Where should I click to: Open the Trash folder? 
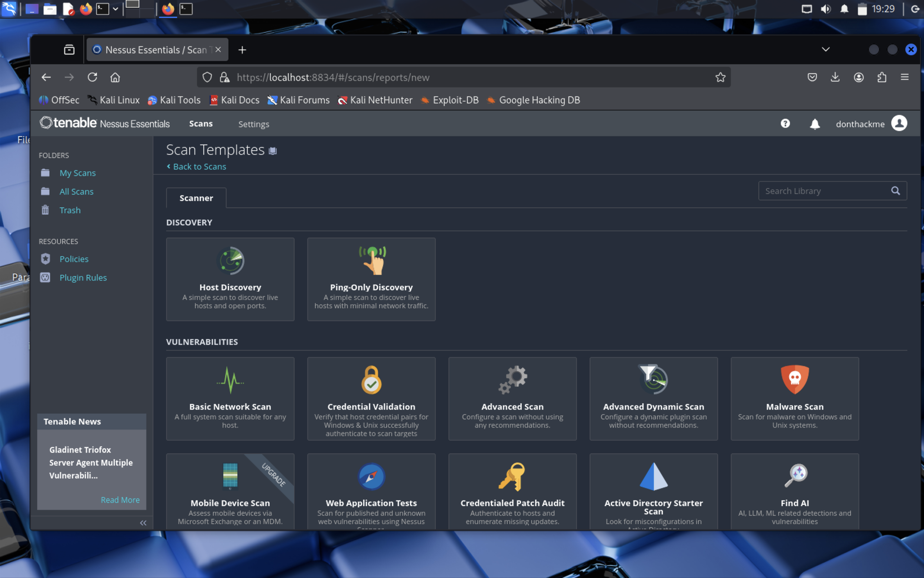[70, 210]
